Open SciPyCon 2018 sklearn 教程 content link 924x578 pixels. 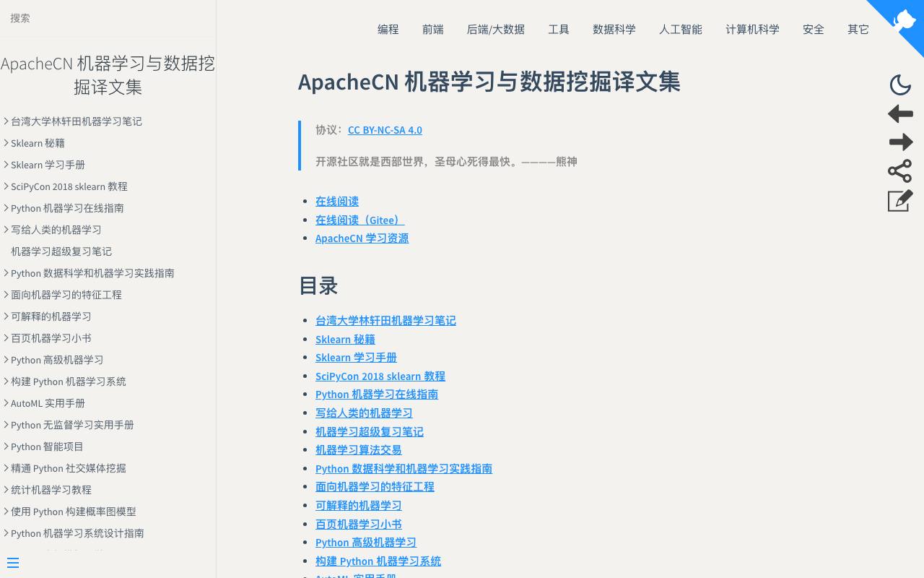[380, 376]
